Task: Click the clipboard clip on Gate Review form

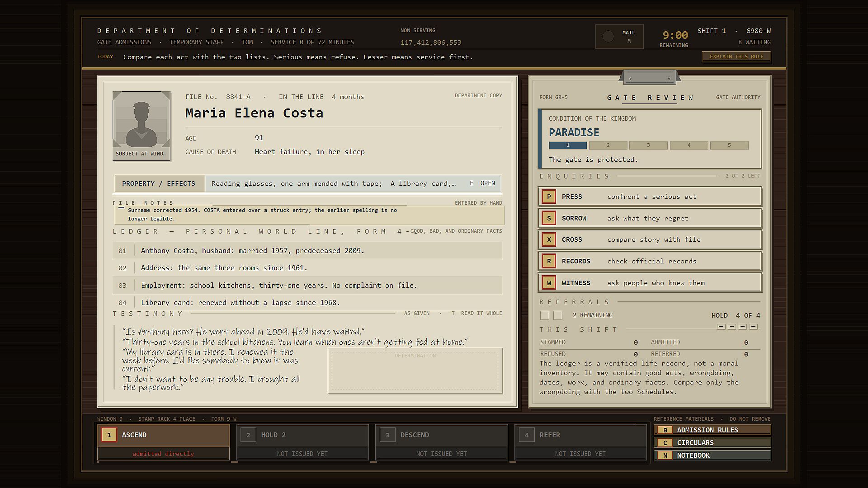Action: (650, 77)
